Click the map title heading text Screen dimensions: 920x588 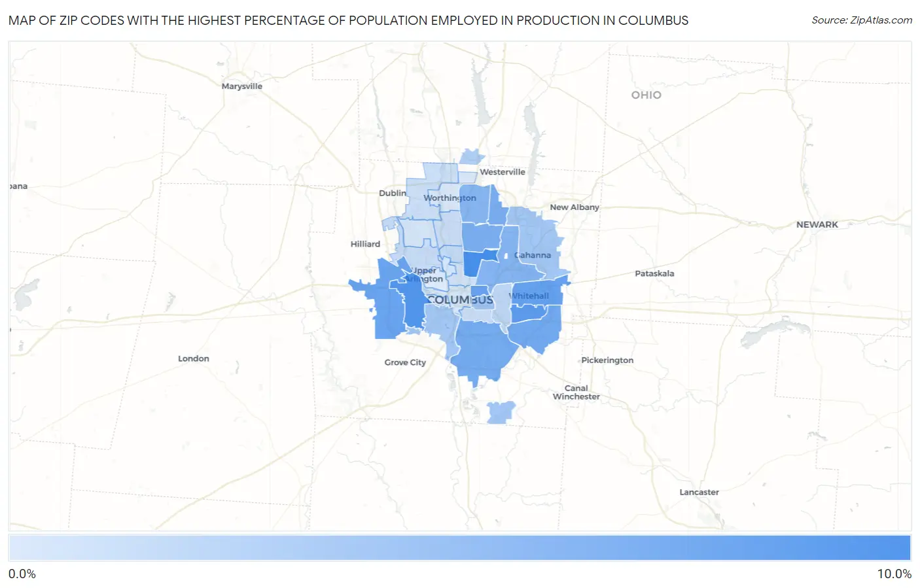(348, 20)
